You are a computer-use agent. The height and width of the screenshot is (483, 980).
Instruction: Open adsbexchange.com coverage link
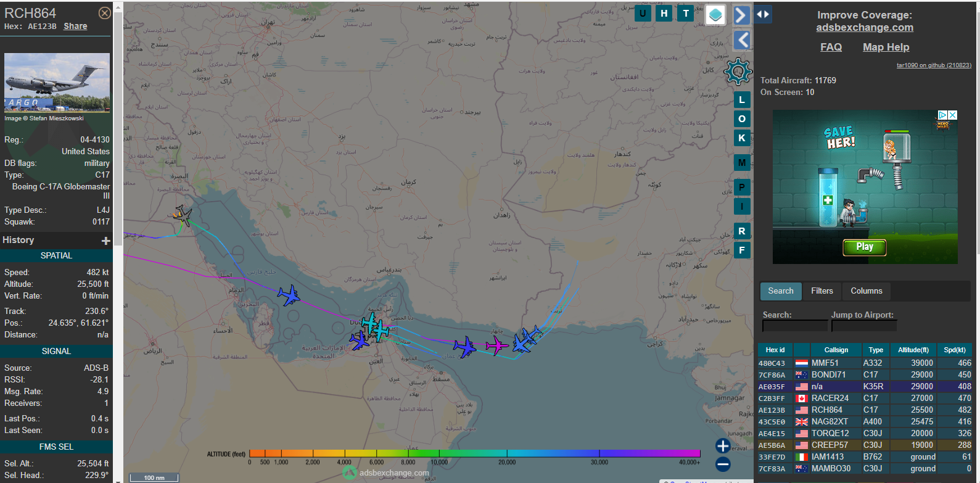[865, 28]
